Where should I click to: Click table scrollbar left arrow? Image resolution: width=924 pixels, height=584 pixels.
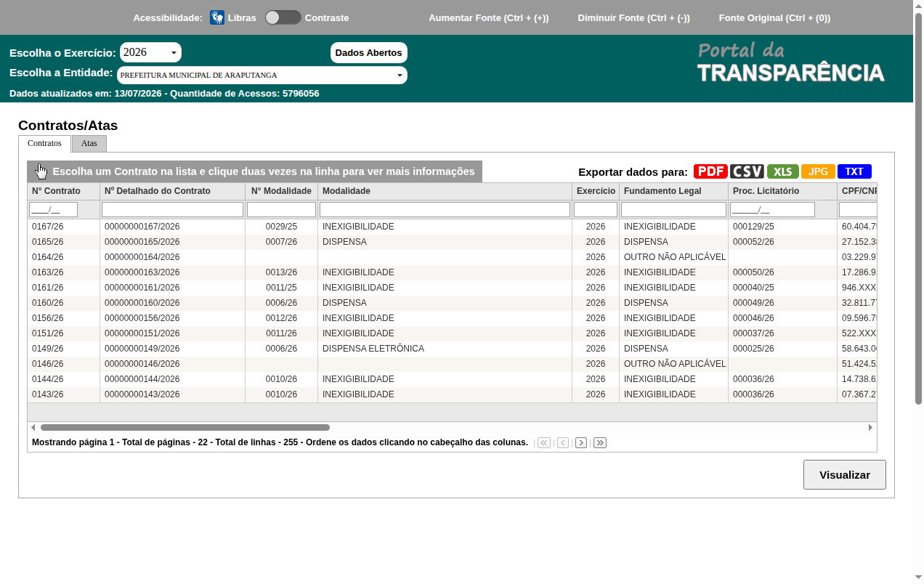(33, 427)
